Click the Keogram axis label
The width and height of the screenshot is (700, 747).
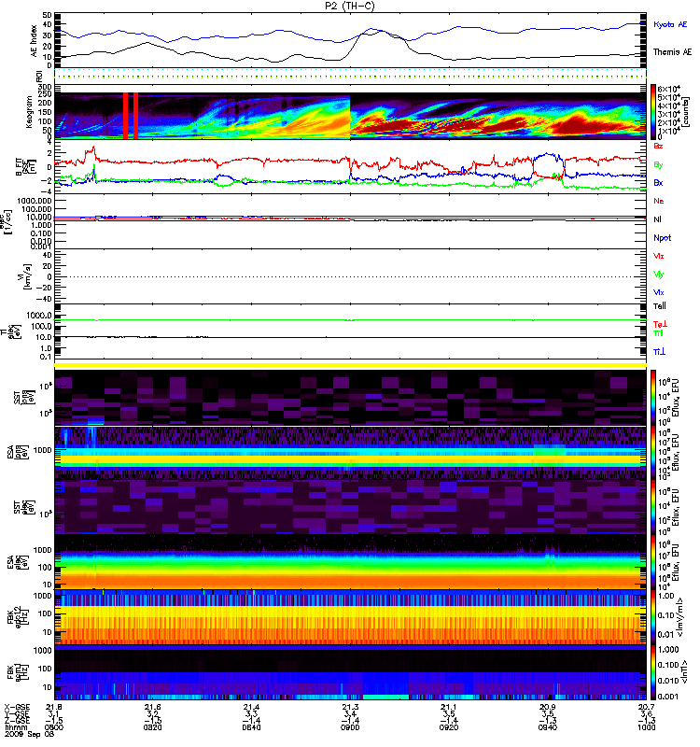(29, 111)
